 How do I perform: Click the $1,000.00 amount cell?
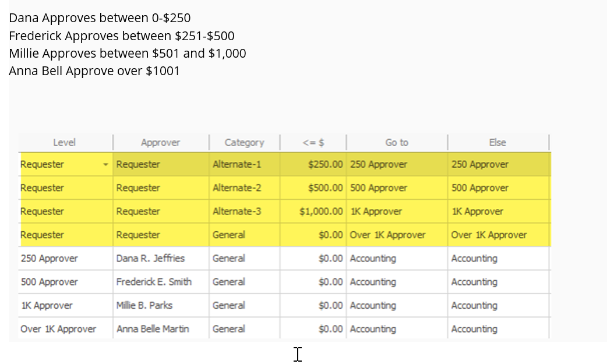click(x=321, y=211)
